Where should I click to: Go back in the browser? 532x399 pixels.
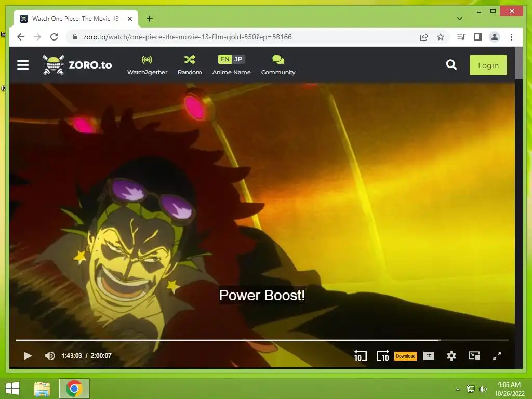coord(21,37)
